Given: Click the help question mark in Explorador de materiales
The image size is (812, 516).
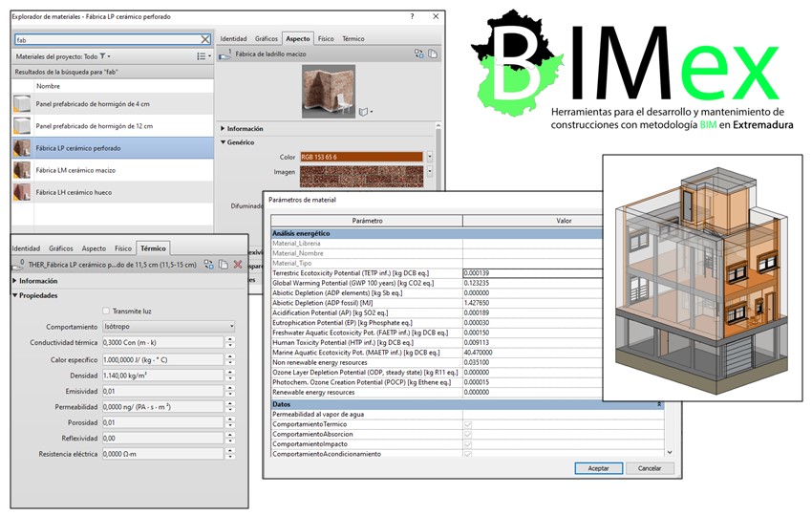Looking at the screenshot, I should 413,16.
